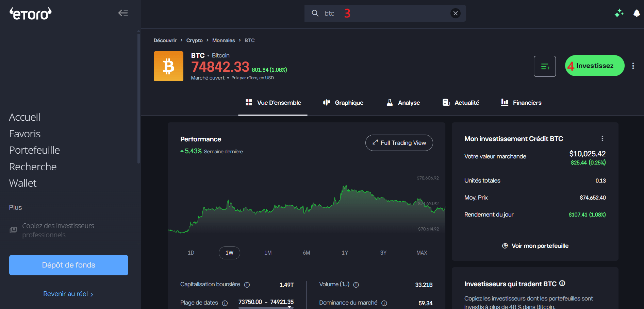This screenshot has width=644, height=309.
Task: Click the Moy. Prix value $74,652.40
Action: click(x=593, y=198)
